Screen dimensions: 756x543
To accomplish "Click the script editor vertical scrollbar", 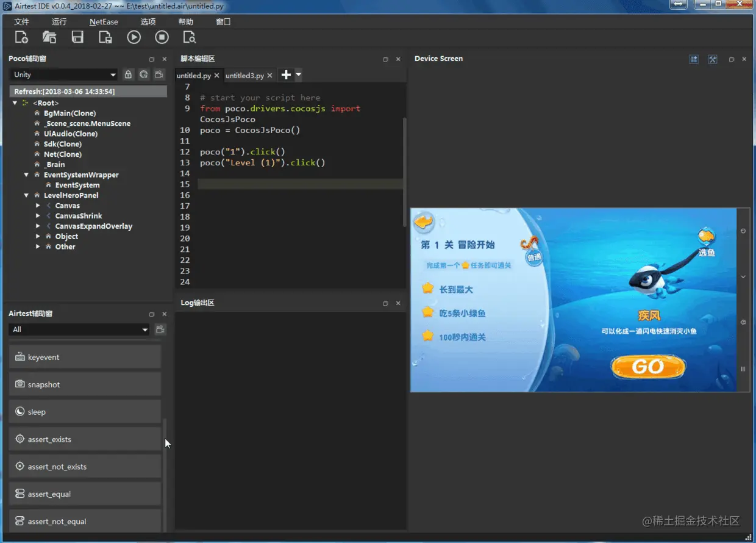I will coord(404,173).
